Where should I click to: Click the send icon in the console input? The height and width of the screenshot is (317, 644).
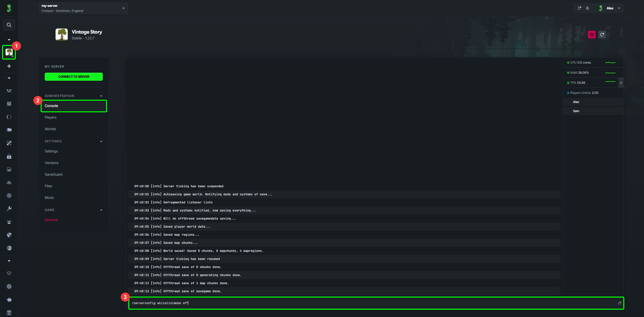point(620,303)
